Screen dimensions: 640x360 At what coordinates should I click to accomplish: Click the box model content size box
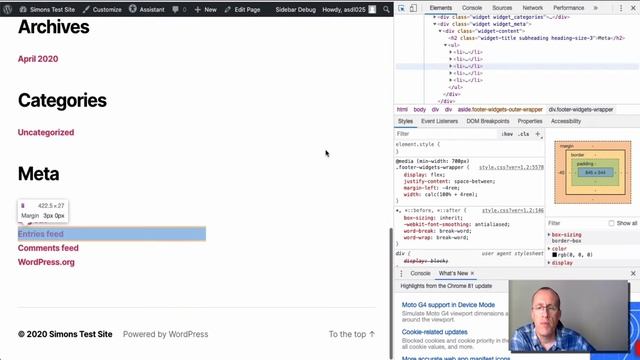coord(595,173)
